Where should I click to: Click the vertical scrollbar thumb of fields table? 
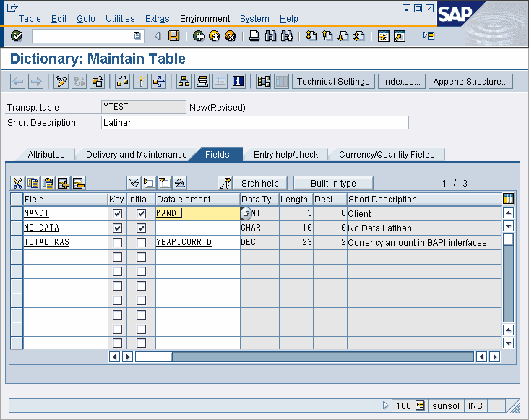pyautogui.click(x=508, y=240)
